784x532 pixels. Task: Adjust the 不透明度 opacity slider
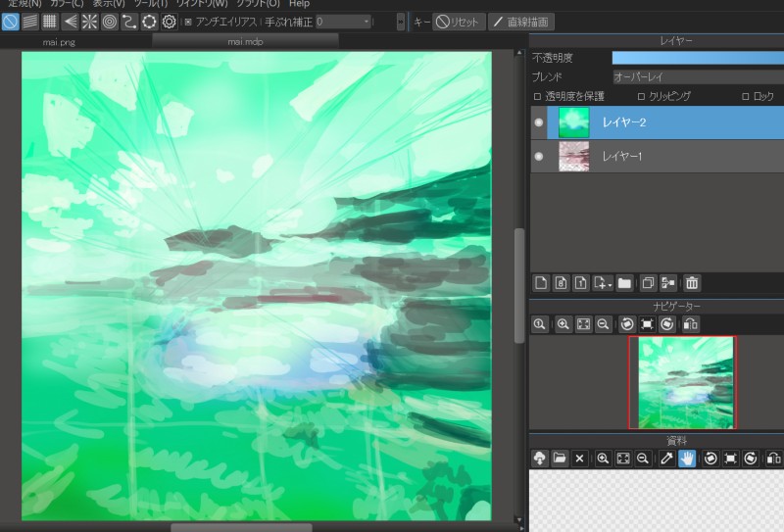698,58
